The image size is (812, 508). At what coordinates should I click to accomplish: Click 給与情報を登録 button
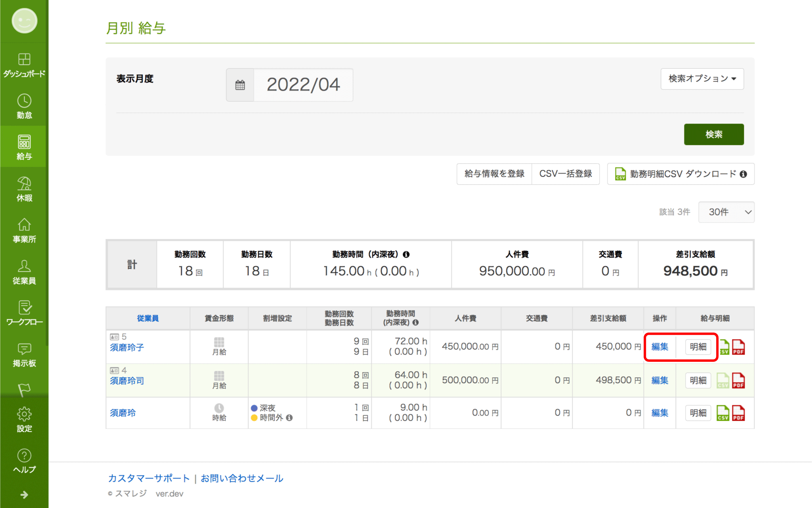tap(494, 174)
